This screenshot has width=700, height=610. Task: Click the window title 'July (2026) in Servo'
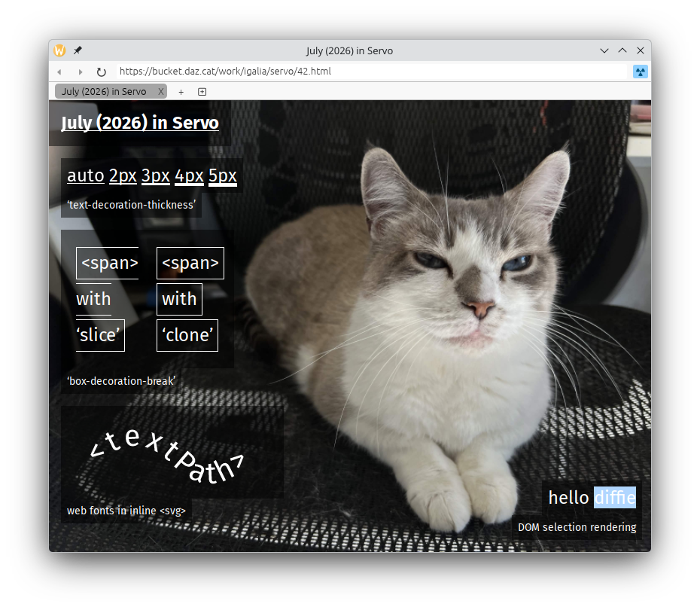349,51
